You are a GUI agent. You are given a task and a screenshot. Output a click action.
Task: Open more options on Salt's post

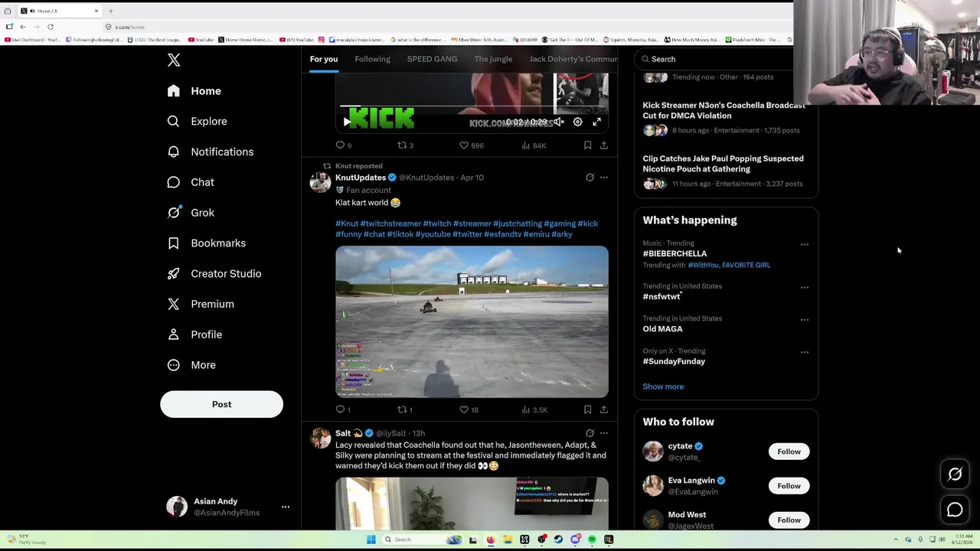click(x=604, y=433)
